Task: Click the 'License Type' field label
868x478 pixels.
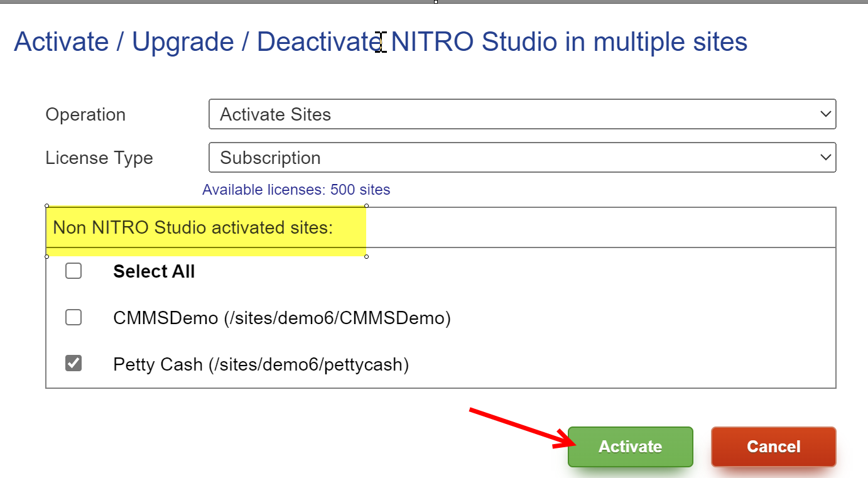Action: 99,158
